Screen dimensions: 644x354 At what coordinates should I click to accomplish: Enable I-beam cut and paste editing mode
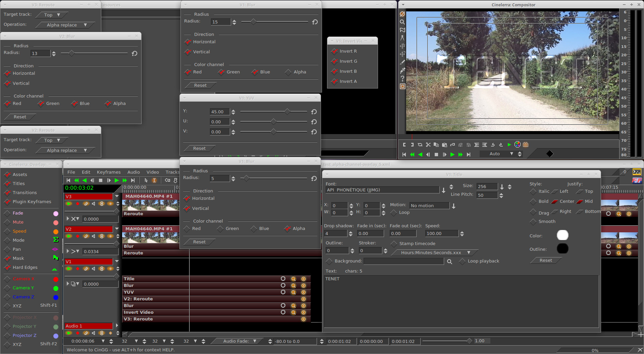[x=154, y=180]
